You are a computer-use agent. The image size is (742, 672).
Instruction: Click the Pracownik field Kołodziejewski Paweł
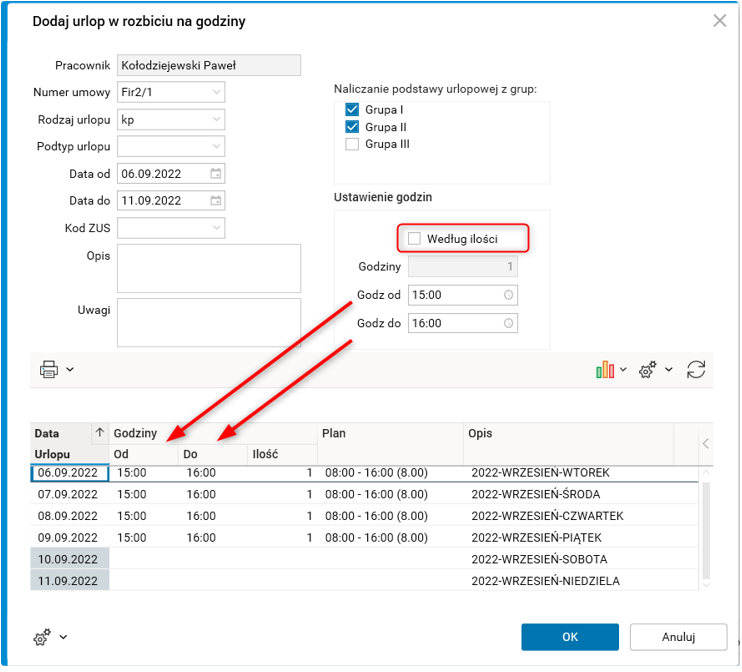click(209, 65)
